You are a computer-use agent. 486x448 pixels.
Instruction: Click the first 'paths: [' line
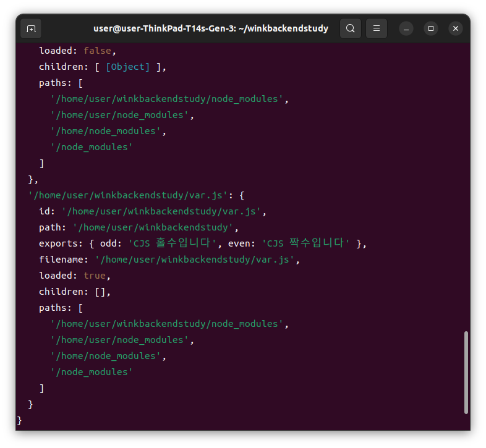click(61, 83)
